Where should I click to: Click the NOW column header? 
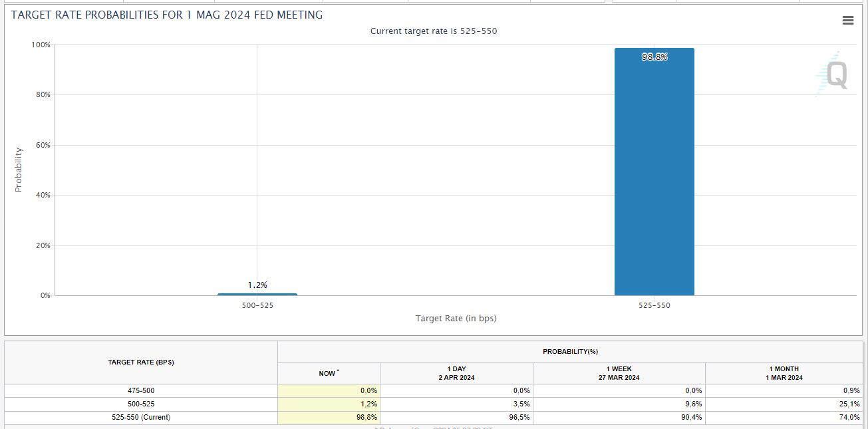coord(328,373)
